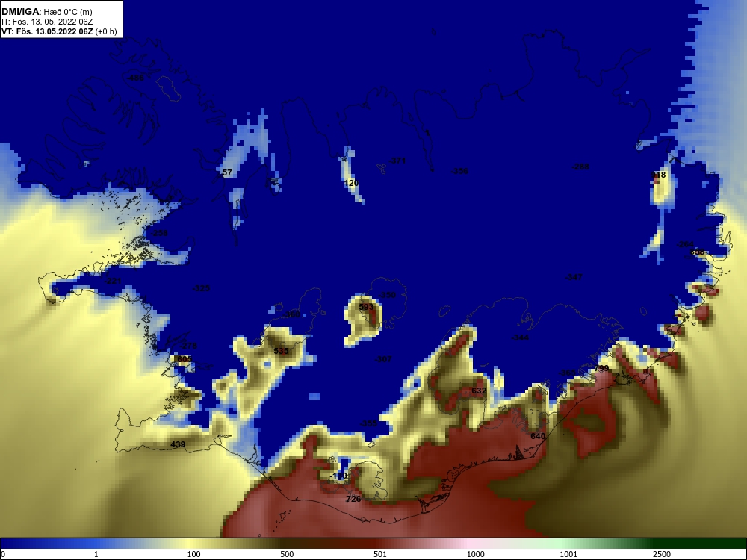Click the 501 legend tick label
This screenshot has width=747, height=560.
[x=379, y=554]
